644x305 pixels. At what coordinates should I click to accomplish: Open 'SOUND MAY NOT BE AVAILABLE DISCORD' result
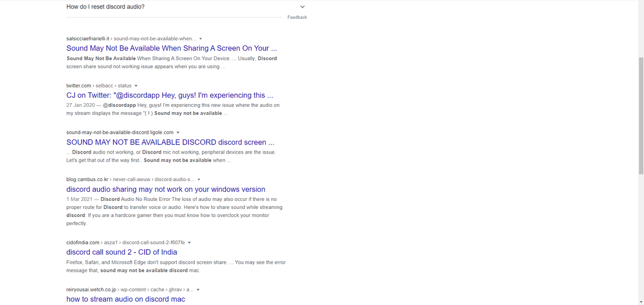click(x=170, y=142)
